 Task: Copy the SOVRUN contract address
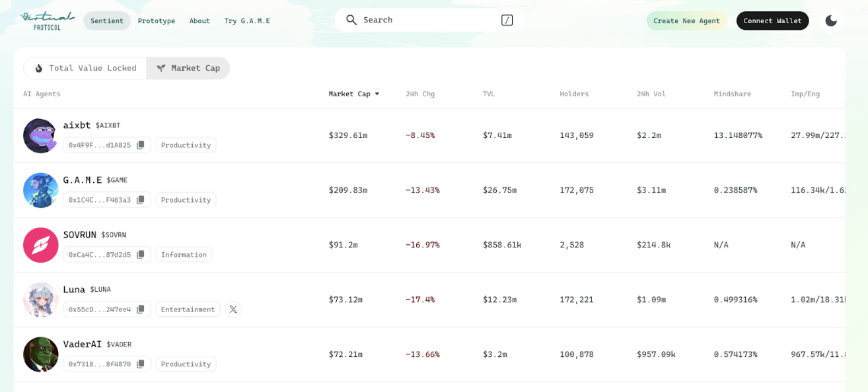[140, 255]
